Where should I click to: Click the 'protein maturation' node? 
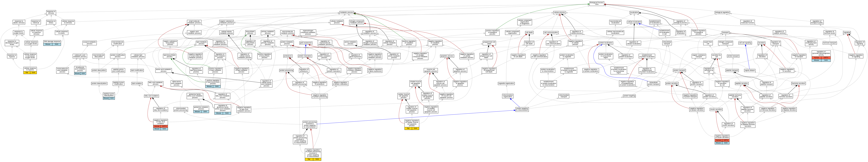coord(305,56)
